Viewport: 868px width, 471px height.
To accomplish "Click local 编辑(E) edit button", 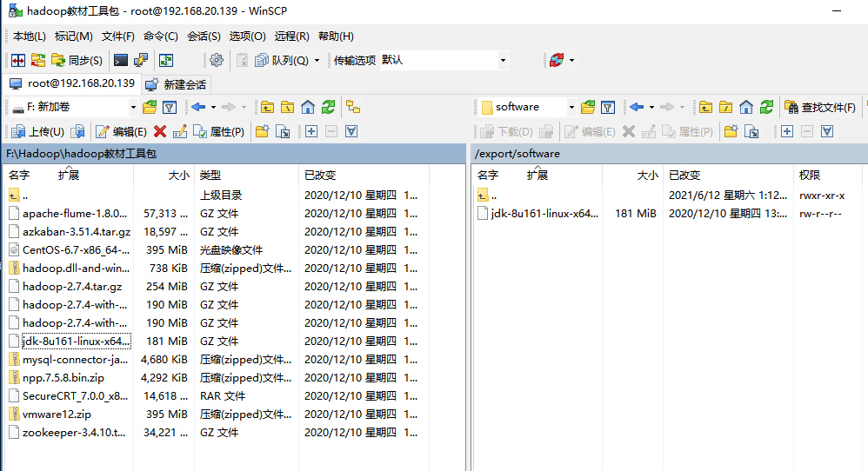I will click(121, 131).
